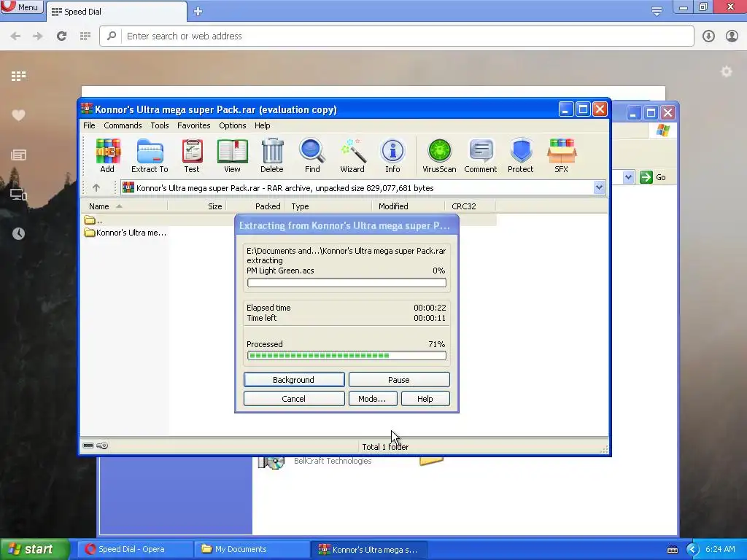Click the Delete trash can icon
The width and height of the screenshot is (747, 560).
point(272,156)
